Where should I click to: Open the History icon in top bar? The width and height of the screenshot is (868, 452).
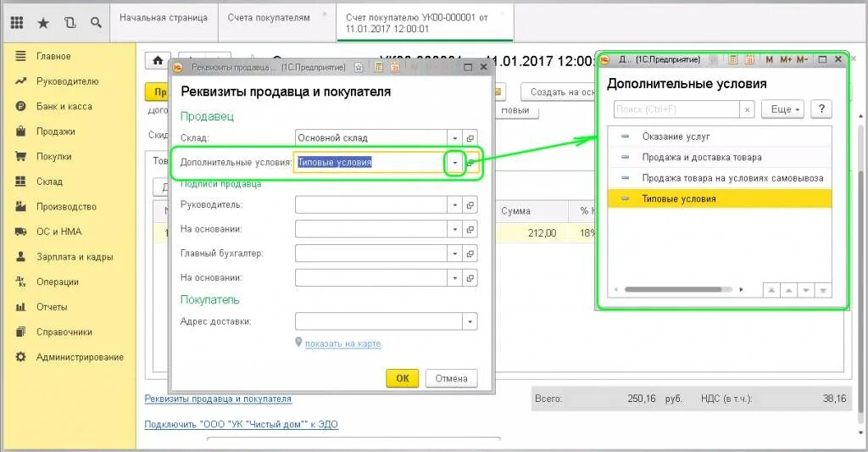coord(70,23)
